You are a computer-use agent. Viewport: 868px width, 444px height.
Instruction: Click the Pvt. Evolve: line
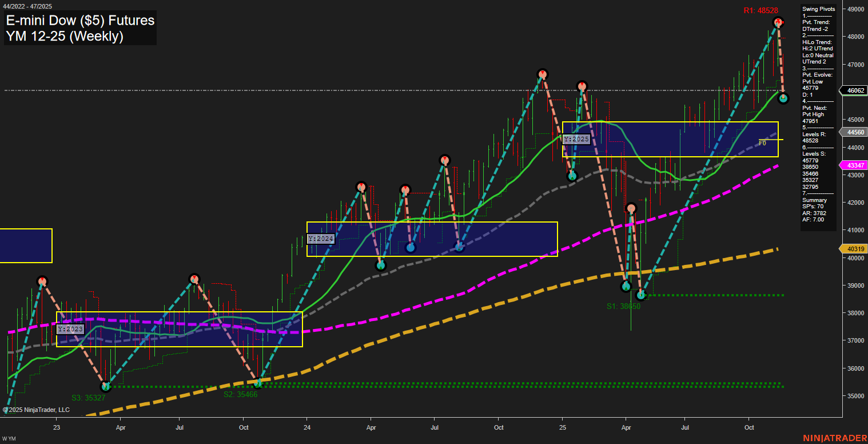[x=817, y=75]
